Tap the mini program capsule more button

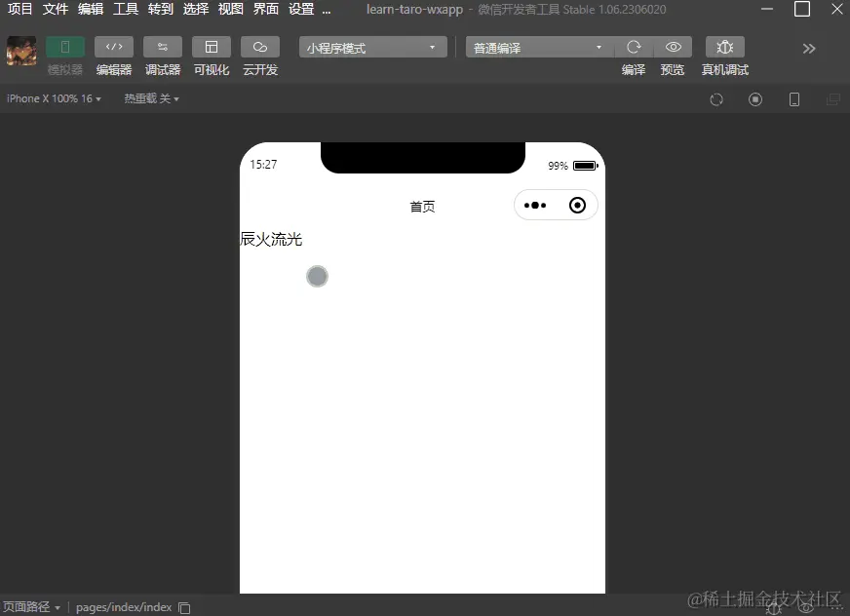tap(534, 205)
